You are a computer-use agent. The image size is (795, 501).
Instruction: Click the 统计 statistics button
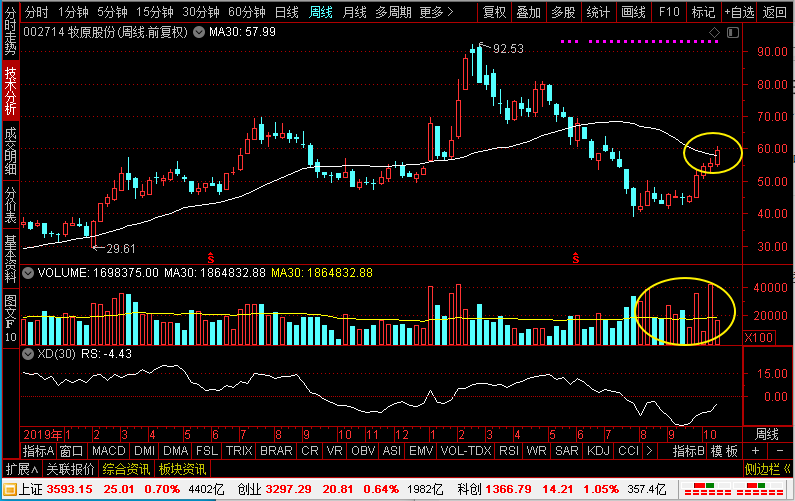[598, 12]
